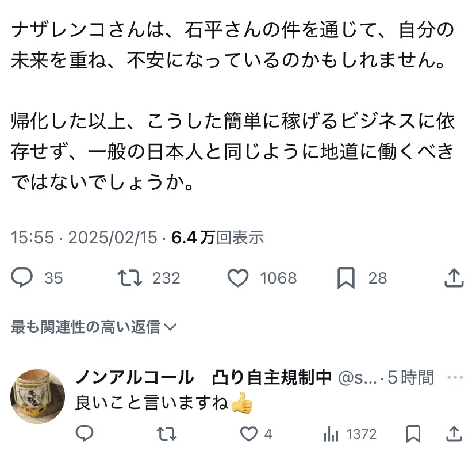The height and width of the screenshot is (455, 476).
Task: Bookmark the main post
Action: click(x=346, y=278)
